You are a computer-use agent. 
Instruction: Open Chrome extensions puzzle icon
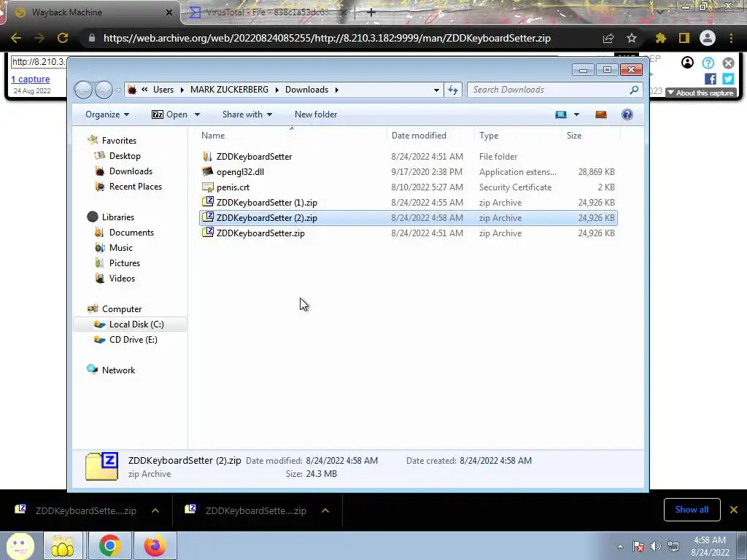pyautogui.click(x=660, y=38)
